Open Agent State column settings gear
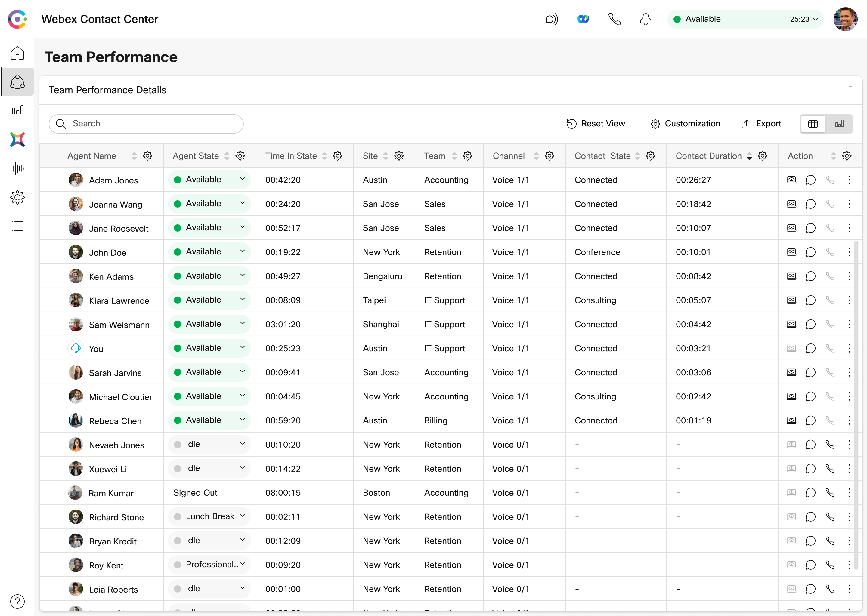867x616 pixels. [240, 156]
